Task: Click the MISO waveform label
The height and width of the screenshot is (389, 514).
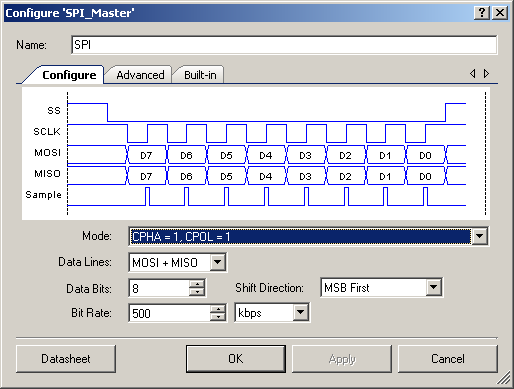Action: tap(48, 174)
